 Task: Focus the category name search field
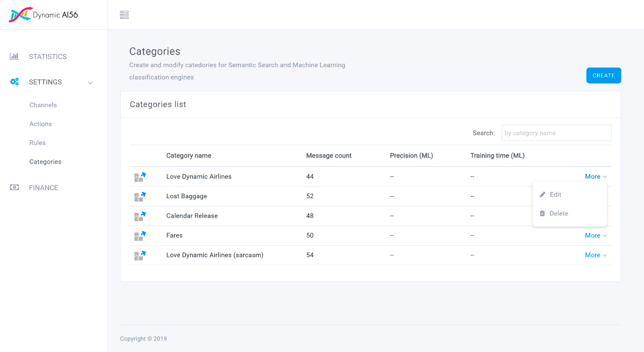point(556,133)
